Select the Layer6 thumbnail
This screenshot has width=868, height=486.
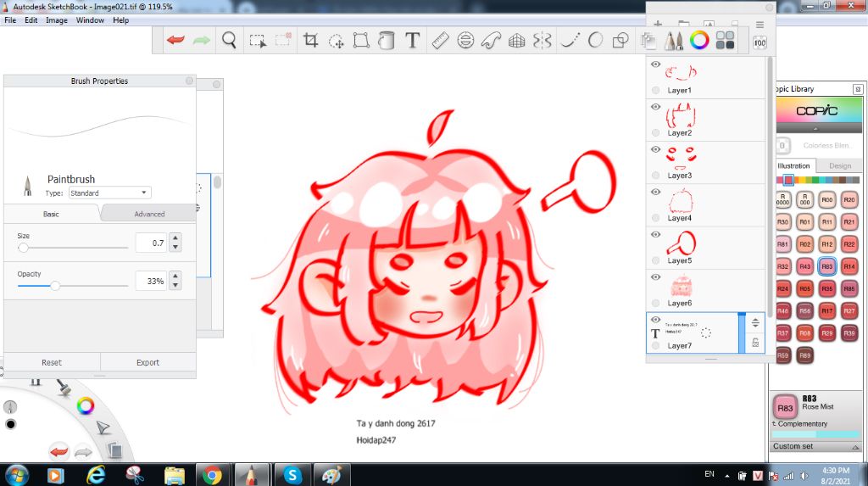(681, 286)
